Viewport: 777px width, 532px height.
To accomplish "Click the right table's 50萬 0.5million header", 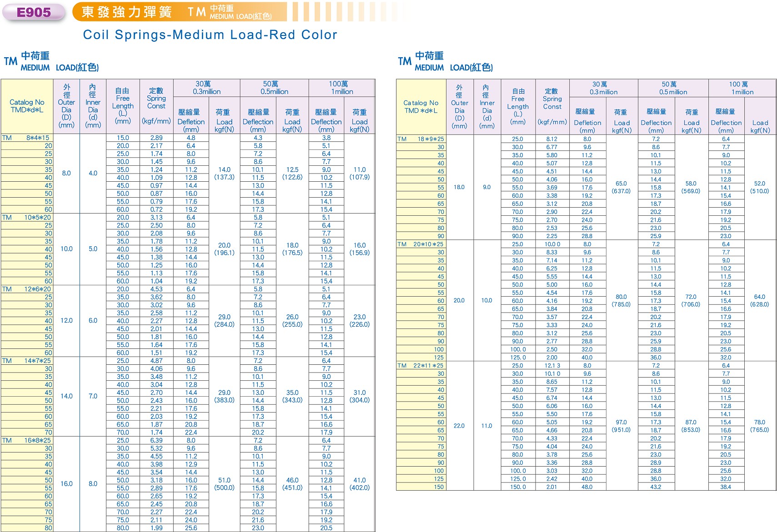I will 673,88.
